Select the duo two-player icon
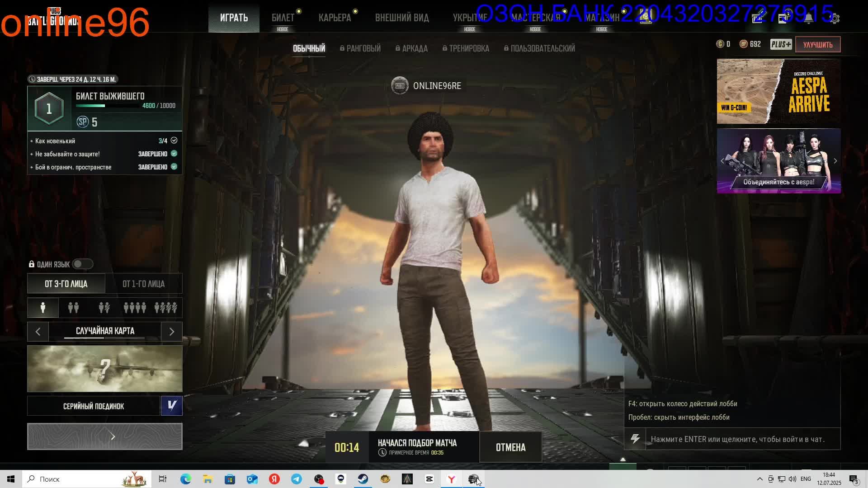The width and height of the screenshot is (868, 488). pos(73,308)
